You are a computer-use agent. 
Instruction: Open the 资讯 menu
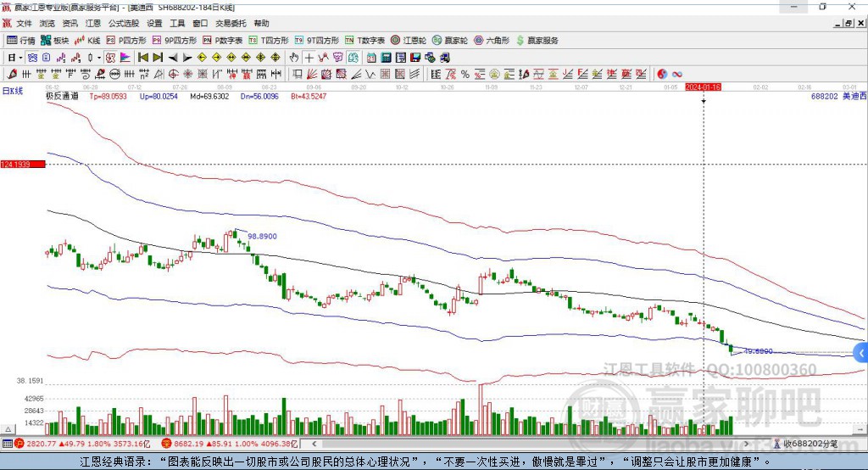70,23
